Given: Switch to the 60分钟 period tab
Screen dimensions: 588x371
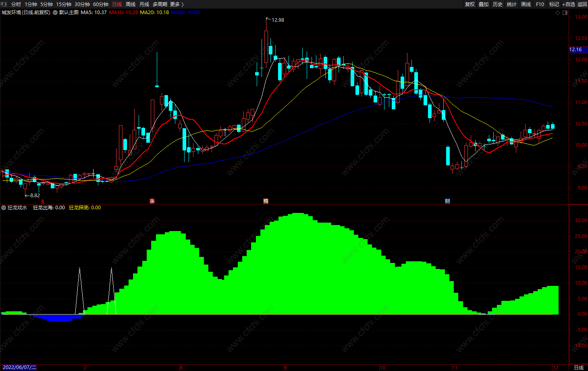Looking at the screenshot, I should (x=101, y=4).
